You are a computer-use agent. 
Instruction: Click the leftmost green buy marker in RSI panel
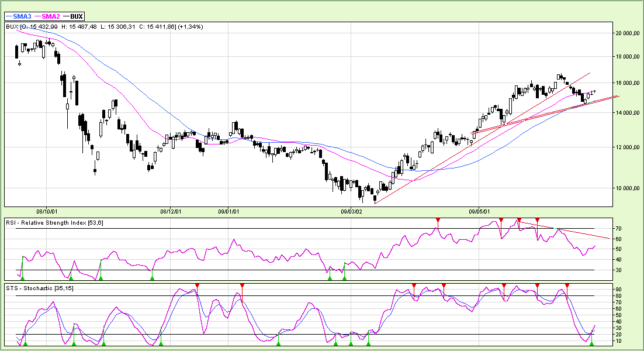coord(23,278)
